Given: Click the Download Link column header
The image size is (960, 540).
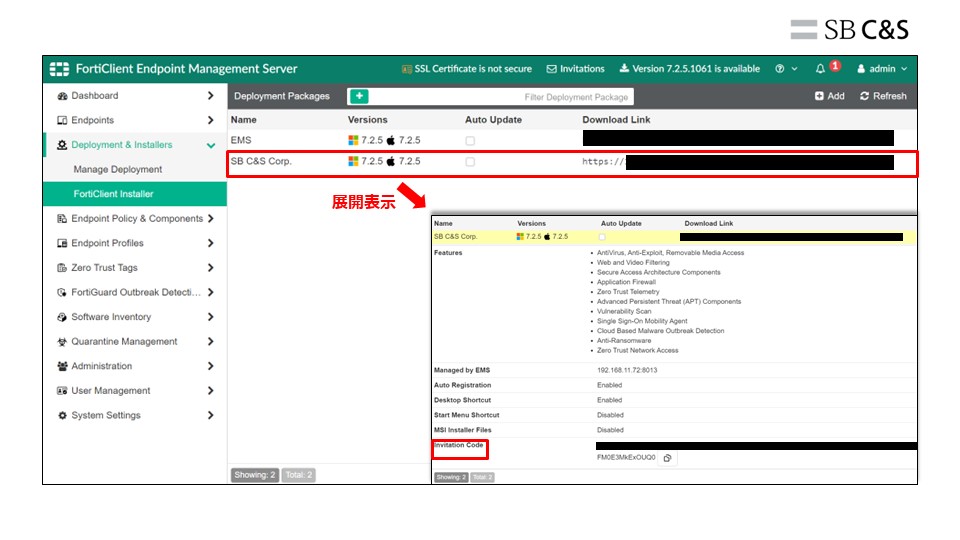Looking at the screenshot, I should 616,120.
